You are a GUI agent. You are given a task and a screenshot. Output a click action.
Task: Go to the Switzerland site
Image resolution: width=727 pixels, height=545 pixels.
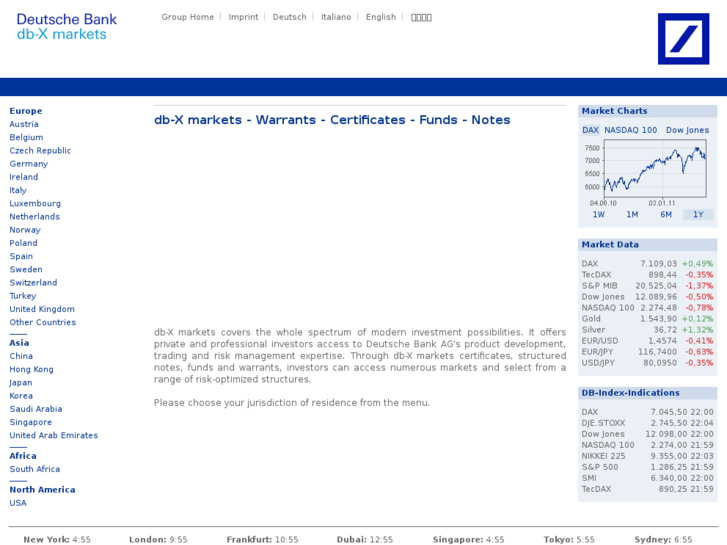click(33, 283)
